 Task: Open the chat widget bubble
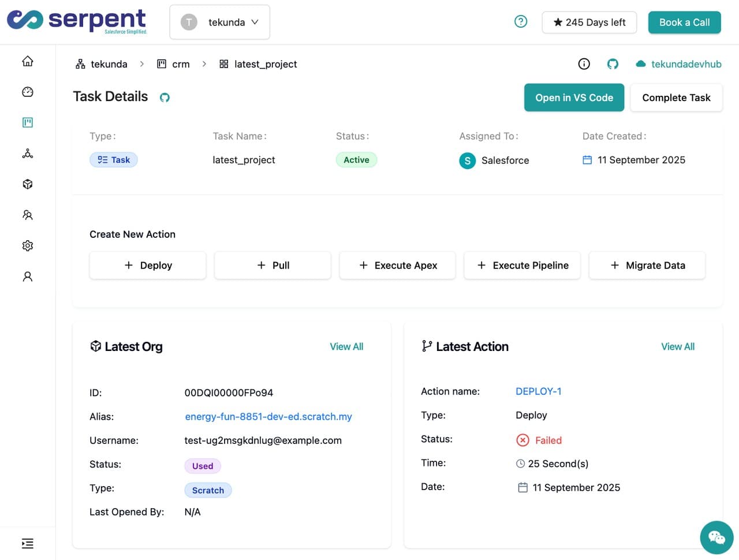716,537
